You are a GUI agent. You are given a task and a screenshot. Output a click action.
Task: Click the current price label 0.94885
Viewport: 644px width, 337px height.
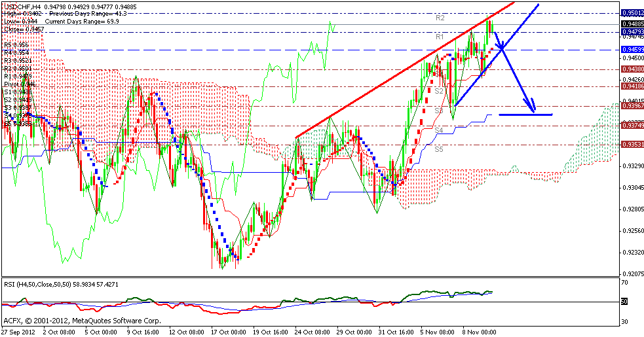coord(632,25)
